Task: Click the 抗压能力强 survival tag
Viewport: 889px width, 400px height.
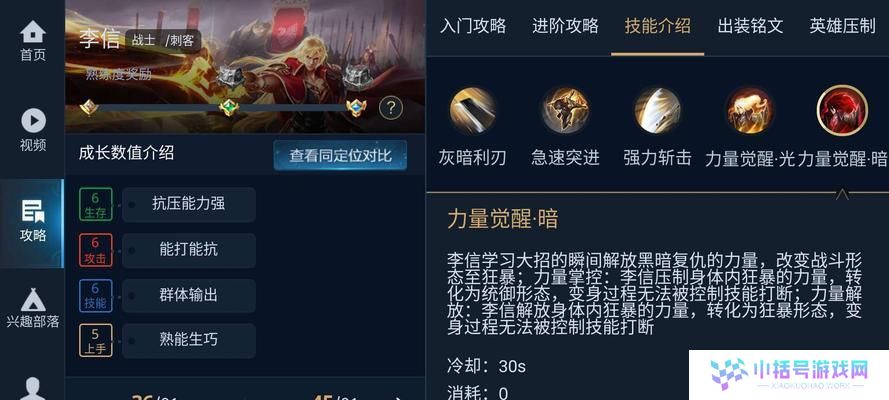Action: click(189, 204)
